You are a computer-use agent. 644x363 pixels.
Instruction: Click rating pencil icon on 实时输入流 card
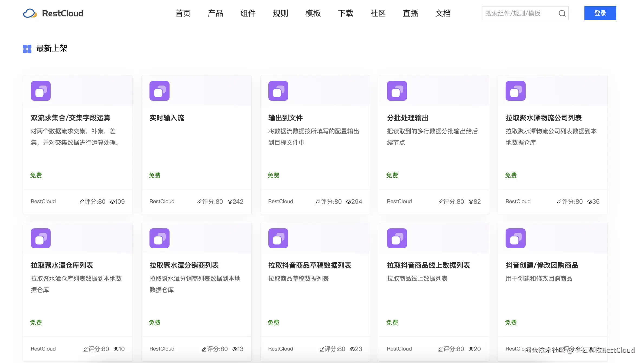tap(199, 202)
